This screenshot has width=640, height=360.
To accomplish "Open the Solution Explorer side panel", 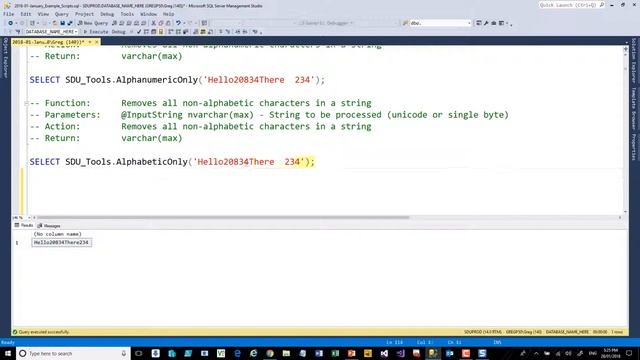I will (x=634, y=60).
